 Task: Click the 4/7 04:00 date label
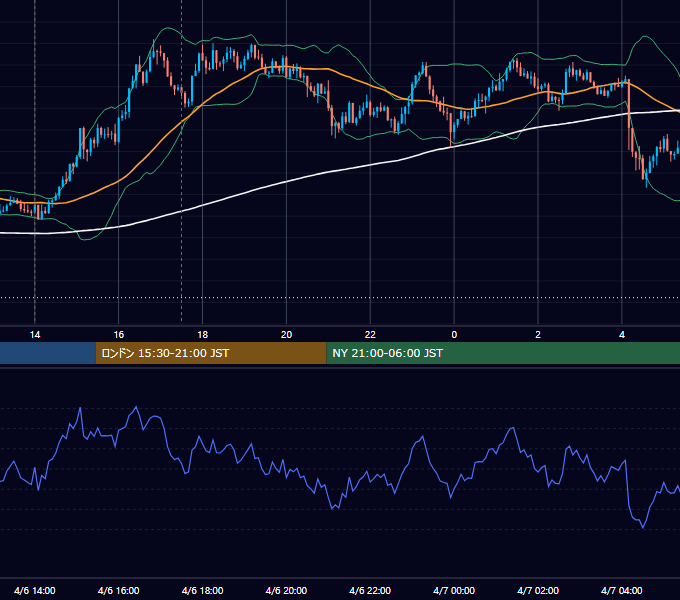coord(622,590)
